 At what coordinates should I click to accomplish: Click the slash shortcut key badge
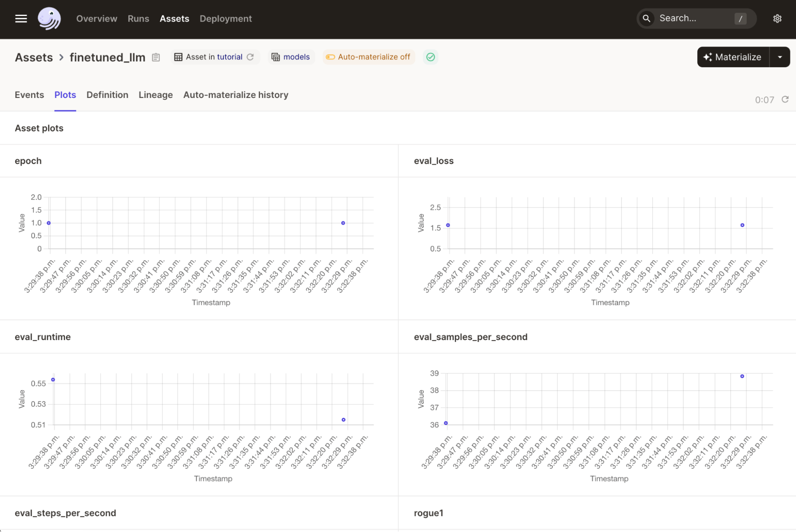740,19
